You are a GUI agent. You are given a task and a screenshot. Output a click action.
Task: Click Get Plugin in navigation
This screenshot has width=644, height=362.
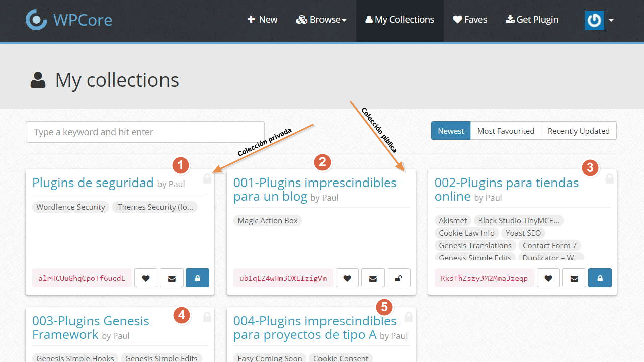532,20
